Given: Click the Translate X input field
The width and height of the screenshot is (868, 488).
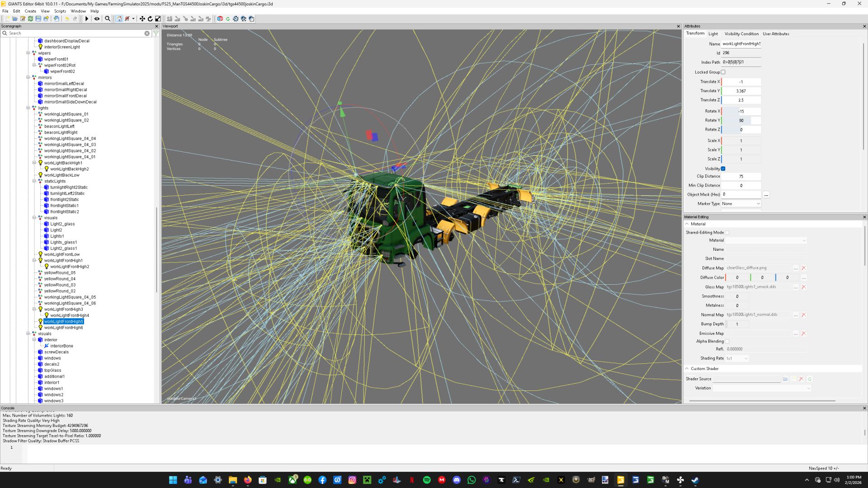Looking at the screenshot, I should (741, 82).
